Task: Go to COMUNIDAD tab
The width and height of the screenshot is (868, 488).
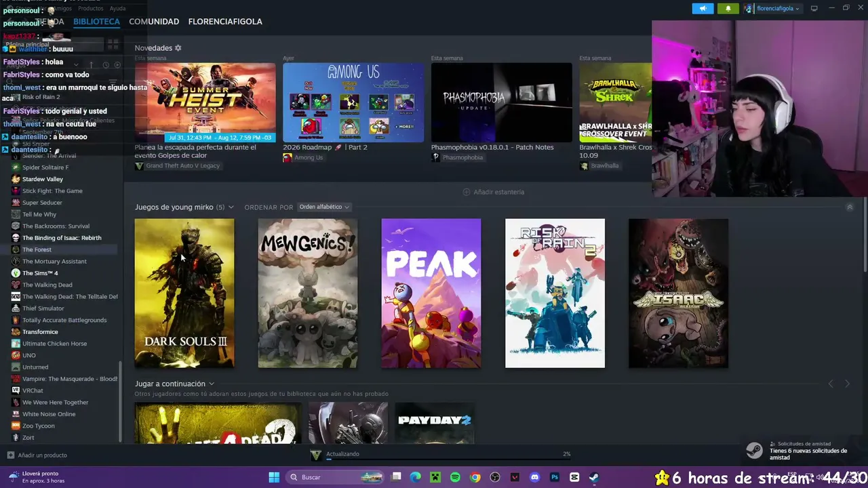Action: pos(154,22)
